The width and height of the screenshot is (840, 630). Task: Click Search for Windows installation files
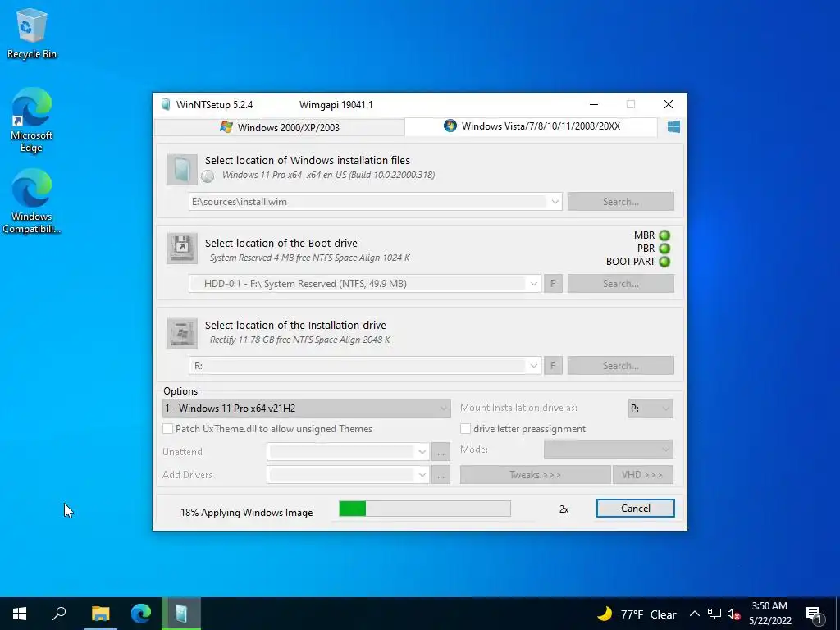coord(621,202)
